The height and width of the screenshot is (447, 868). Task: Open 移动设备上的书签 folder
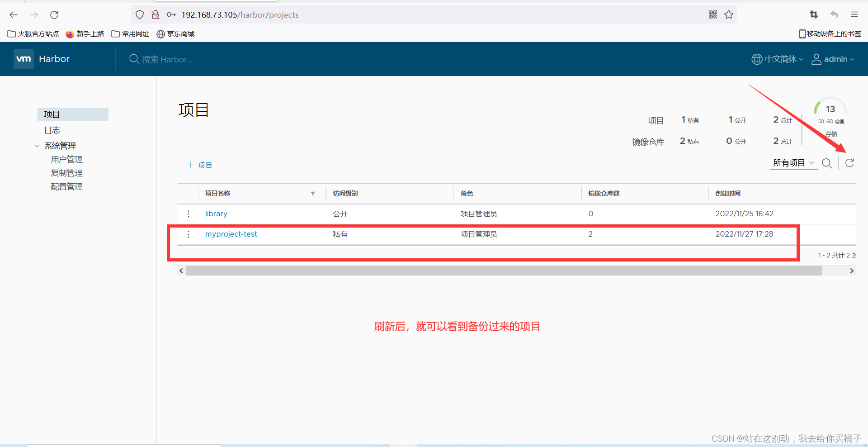(830, 34)
